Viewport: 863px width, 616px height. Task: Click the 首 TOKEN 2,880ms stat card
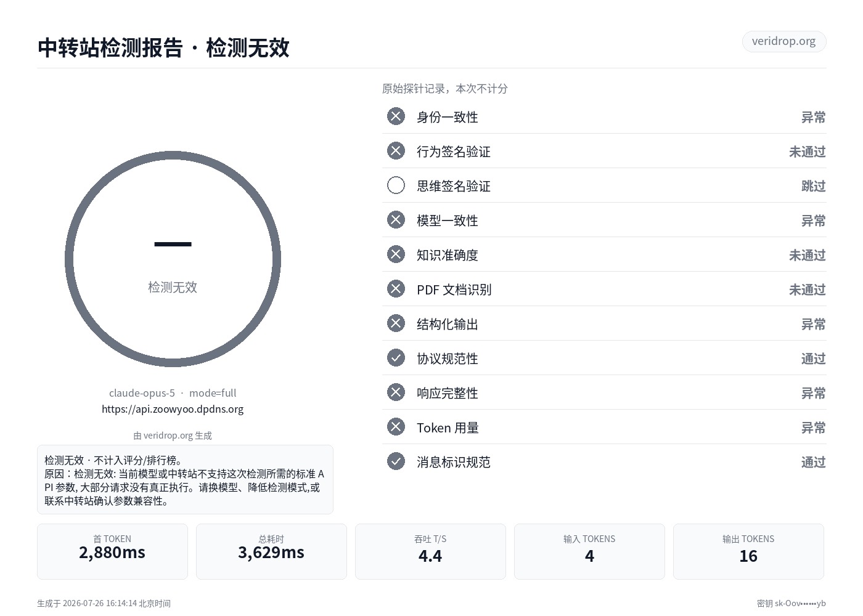pos(112,551)
